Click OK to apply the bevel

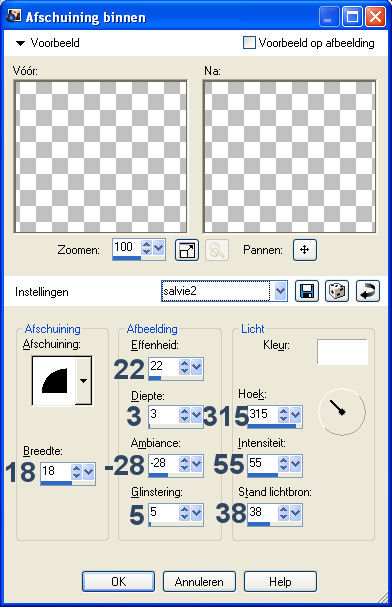118,581
